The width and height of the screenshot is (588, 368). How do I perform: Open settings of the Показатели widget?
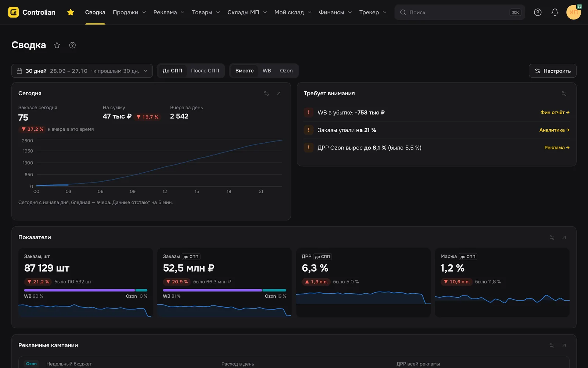(x=552, y=237)
